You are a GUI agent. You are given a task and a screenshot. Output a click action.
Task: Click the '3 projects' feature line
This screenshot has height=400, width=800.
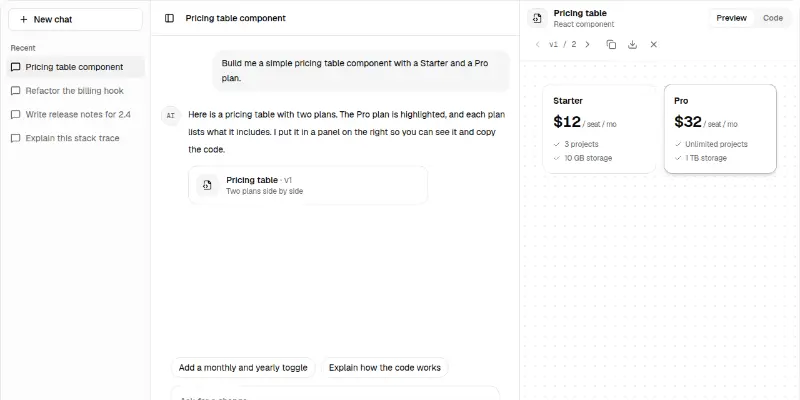tap(576, 144)
